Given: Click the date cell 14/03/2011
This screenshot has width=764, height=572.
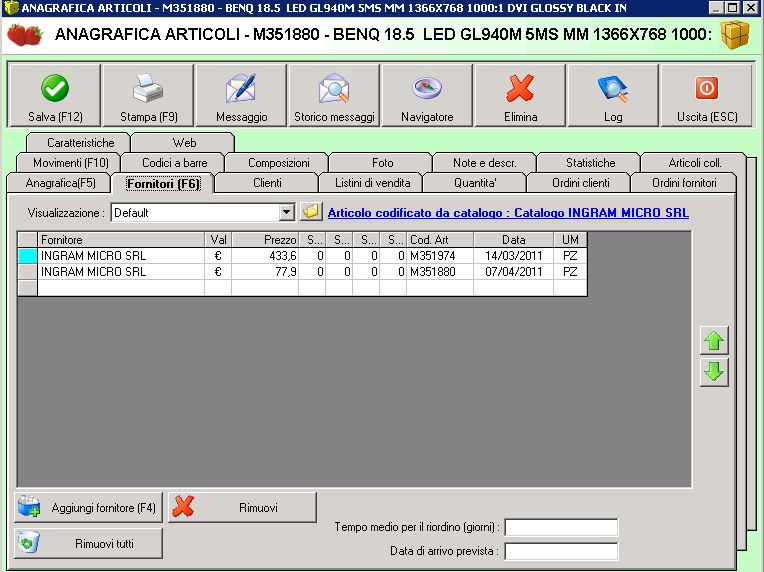Looking at the screenshot, I should (x=514, y=256).
